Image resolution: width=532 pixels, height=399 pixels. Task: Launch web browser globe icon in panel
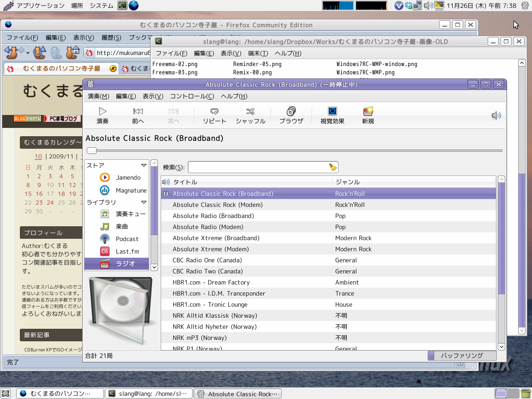[x=133, y=5]
